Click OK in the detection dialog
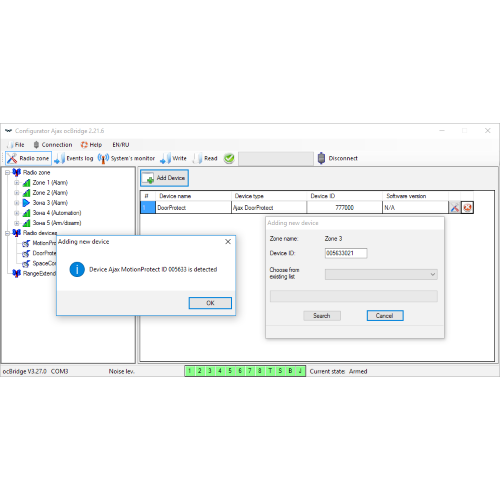 [210, 303]
